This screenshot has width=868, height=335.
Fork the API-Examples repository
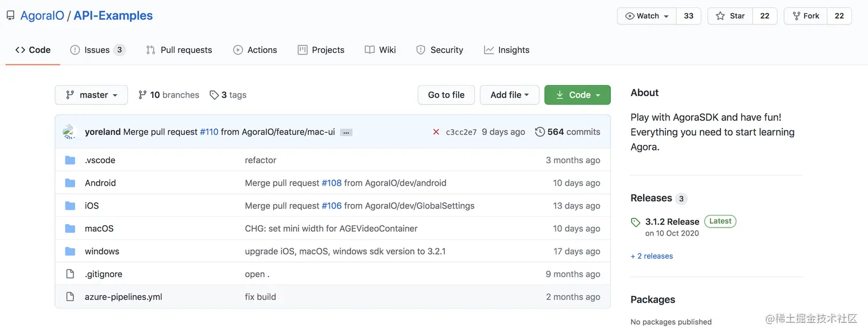[x=805, y=16]
